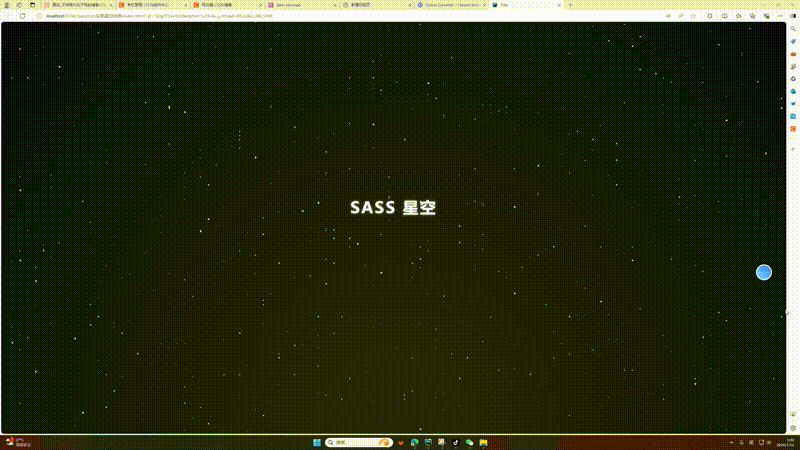
Task: Click the taskbar search box
Action: click(359, 442)
